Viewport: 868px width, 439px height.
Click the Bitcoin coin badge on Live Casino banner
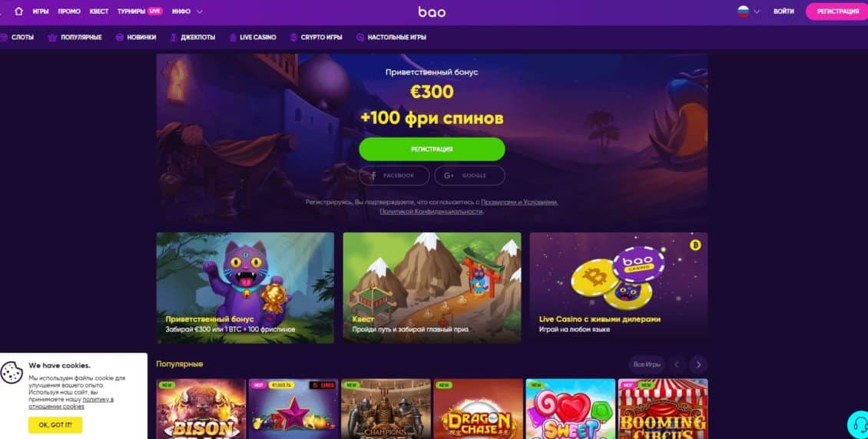[695, 244]
